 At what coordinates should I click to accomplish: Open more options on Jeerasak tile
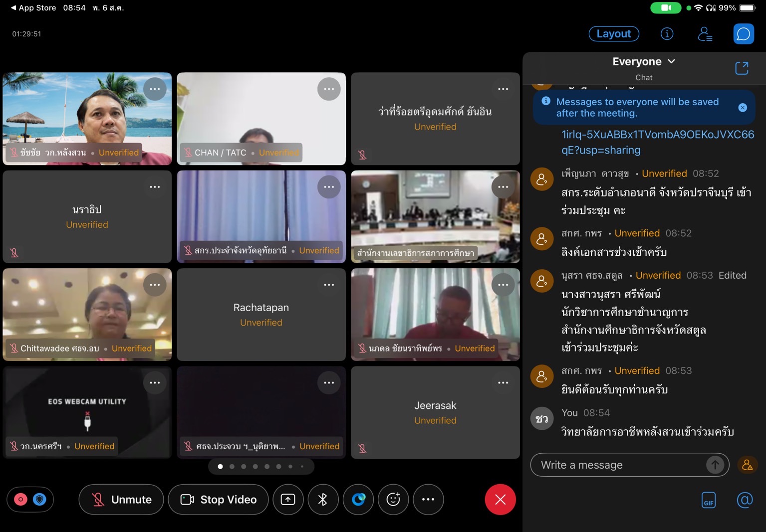click(503, 383)
